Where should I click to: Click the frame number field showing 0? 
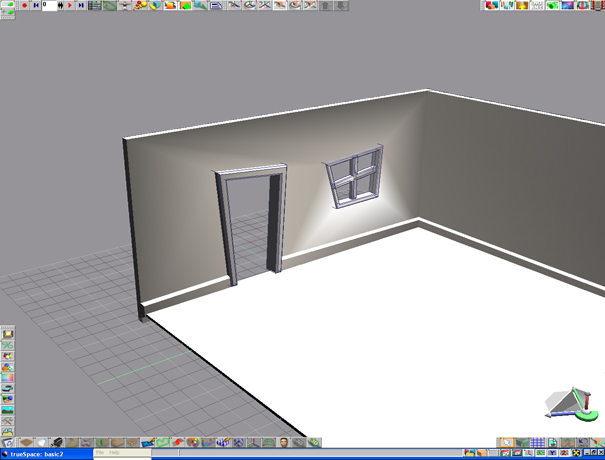coord(48,6)
